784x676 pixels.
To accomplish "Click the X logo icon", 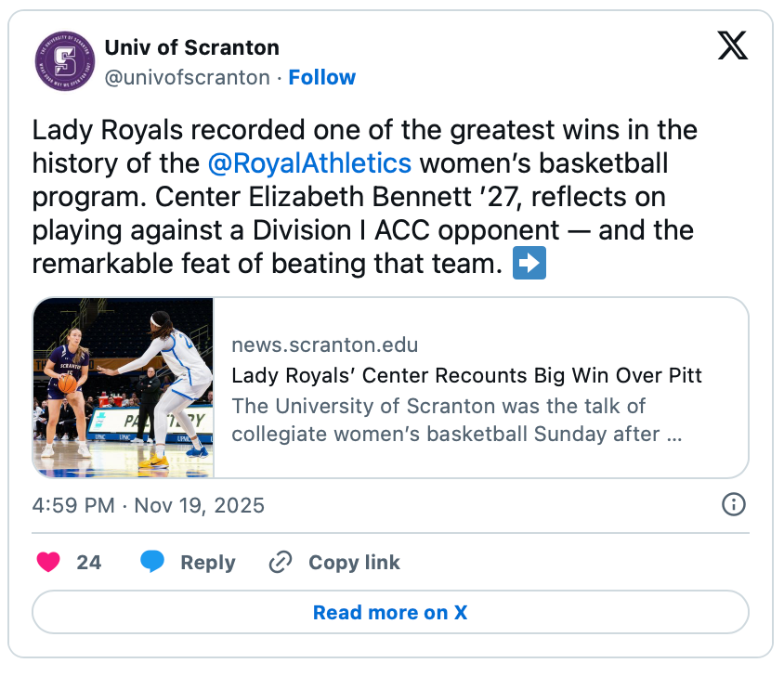I will point(732,45).
